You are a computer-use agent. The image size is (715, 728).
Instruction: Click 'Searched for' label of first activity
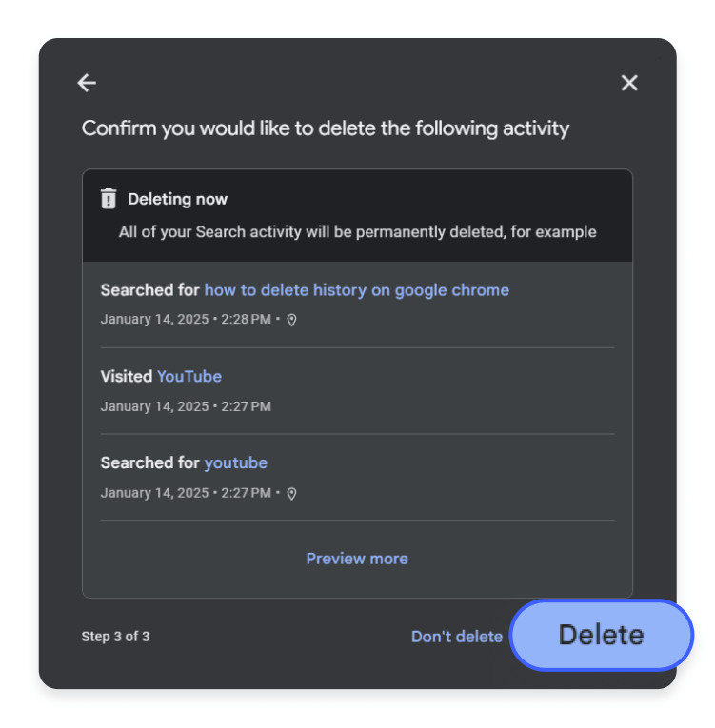coord(149,289)
